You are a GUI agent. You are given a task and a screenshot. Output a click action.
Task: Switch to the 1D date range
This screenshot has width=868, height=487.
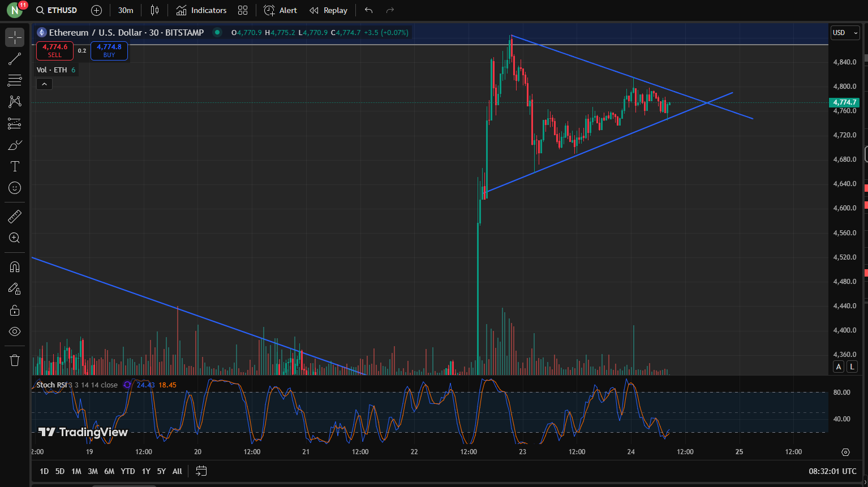pos(44,471)
